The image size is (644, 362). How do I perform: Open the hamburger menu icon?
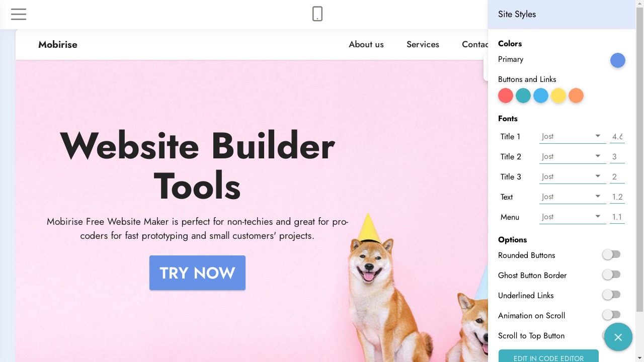(19, 14)
